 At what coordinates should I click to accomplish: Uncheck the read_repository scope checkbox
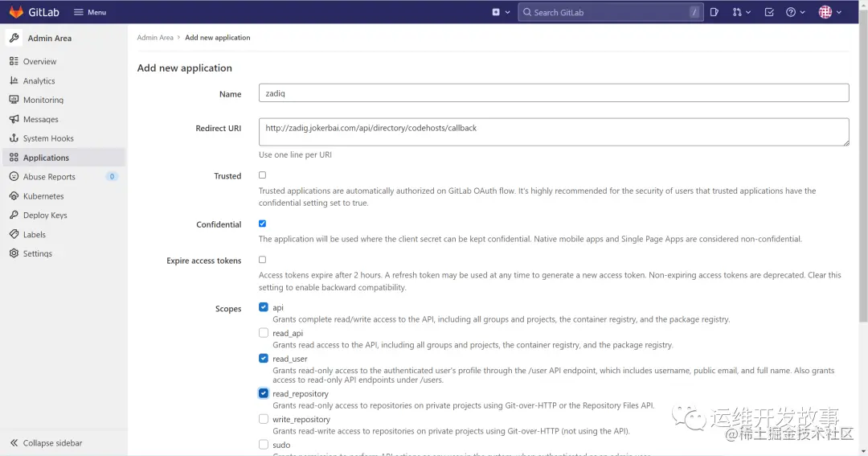(264, 393)
